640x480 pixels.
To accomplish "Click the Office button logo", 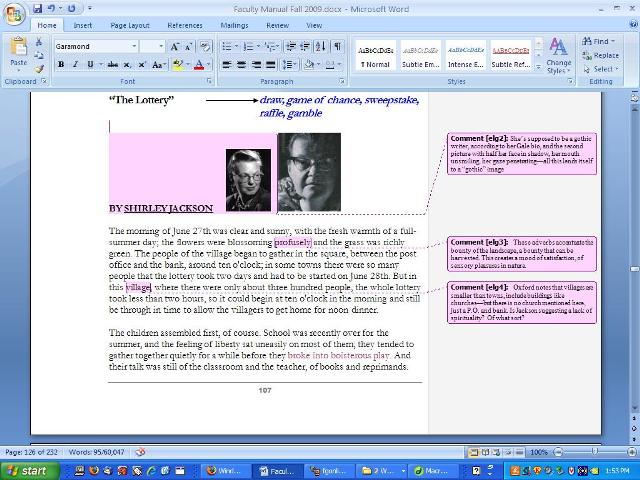I will [x=14, y=12].
